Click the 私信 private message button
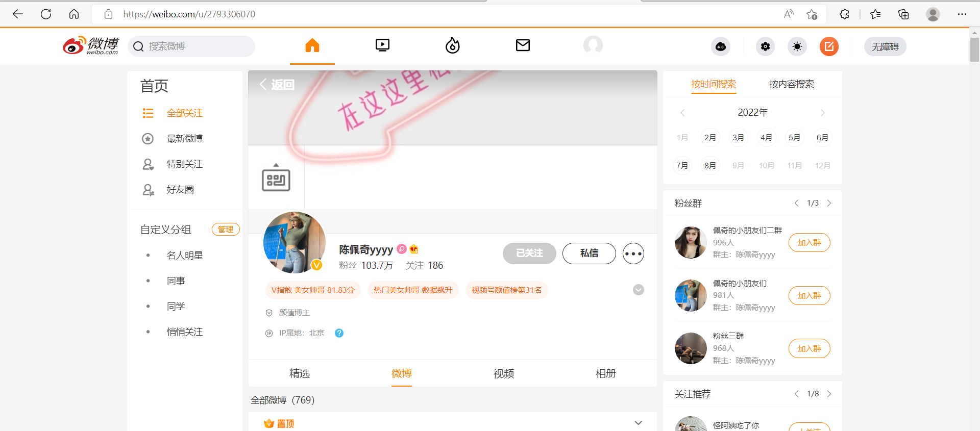 pos(589,253)
